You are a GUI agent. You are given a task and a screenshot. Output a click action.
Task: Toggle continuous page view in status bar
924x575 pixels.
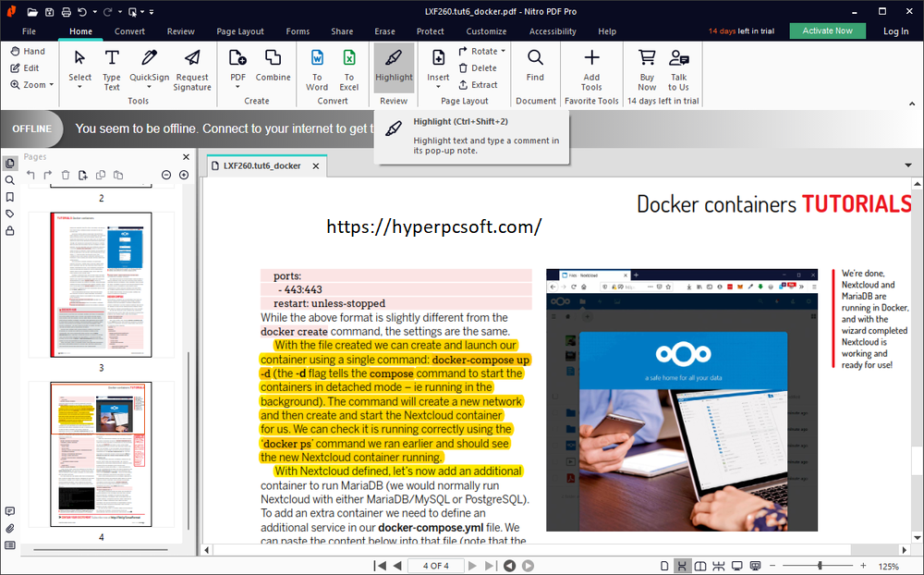pos(682,566)
